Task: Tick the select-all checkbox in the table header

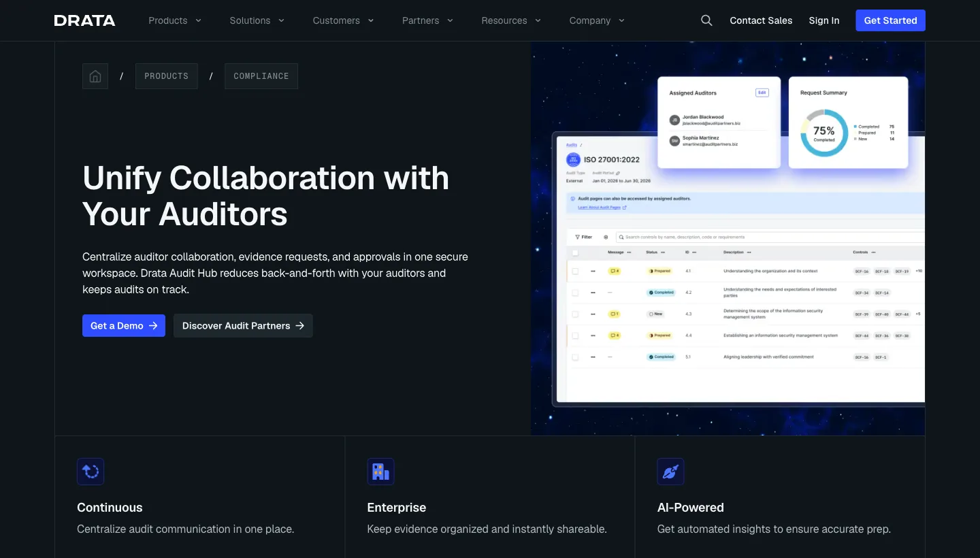Action: pos(575,252)
